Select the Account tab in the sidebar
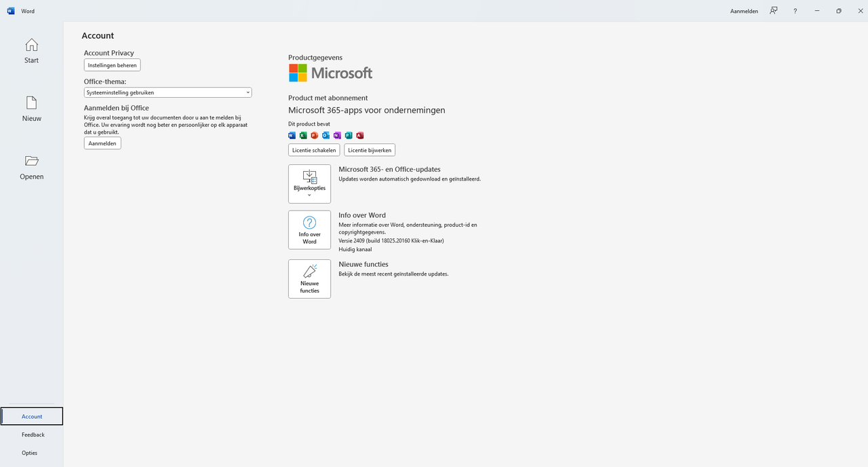This screenshot has height=467, width=868. pyautogui.click(x=32, y=416)
